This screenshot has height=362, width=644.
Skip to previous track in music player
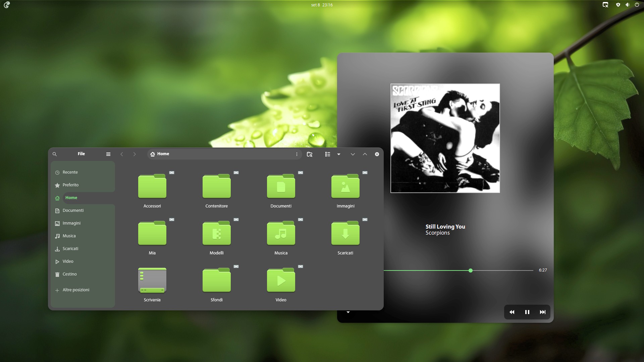coord(512,312)
